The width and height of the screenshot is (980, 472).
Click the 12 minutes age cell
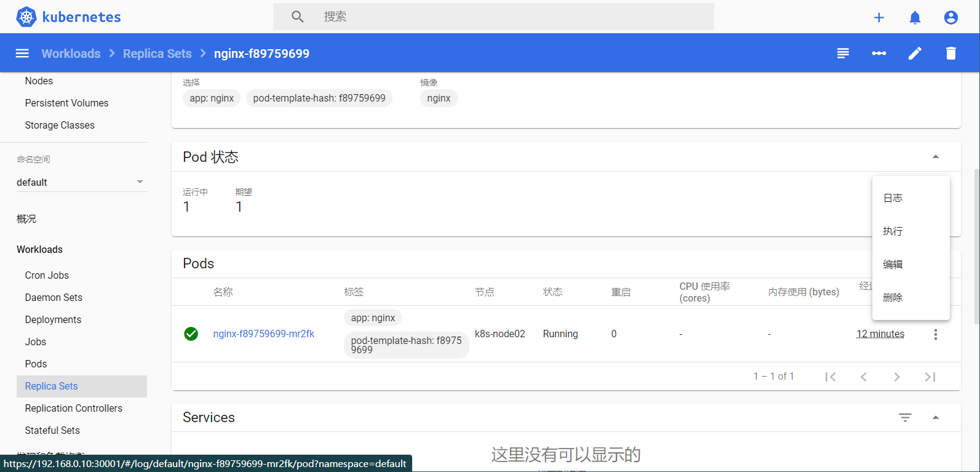tap(880, 334)
